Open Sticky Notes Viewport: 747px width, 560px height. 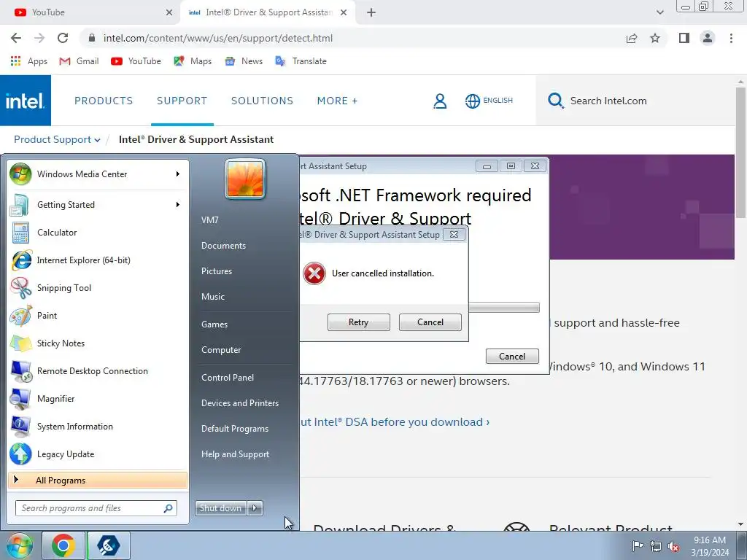[98, 343]
